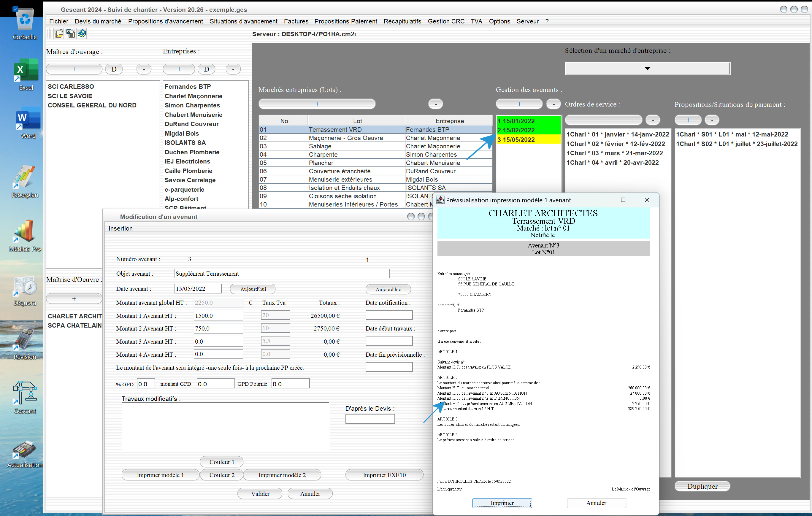Click the Objet avenant text field
812x516 pixels.
click(x=282, y=273)
